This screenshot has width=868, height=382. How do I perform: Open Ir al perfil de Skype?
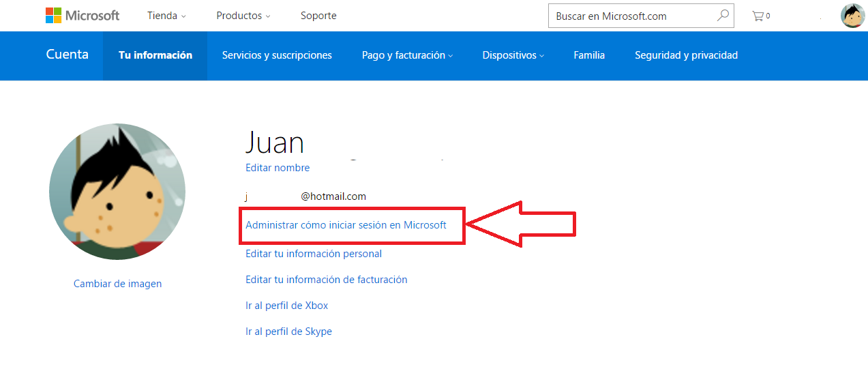(288, 332)
